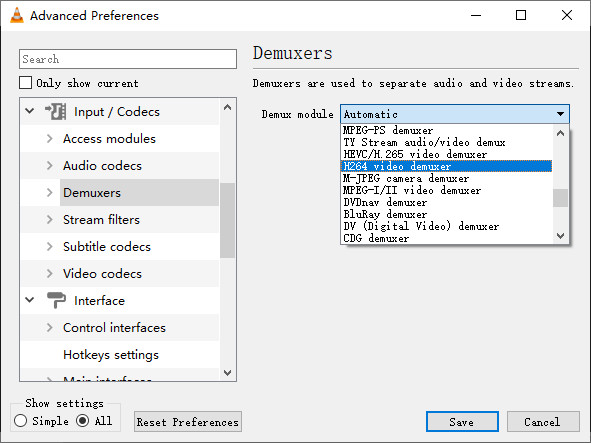Image resolution: width=591 pixels, height=443 pixels.
Task: Choose CDG demuxer option
Action: click(x=446, y=238)
